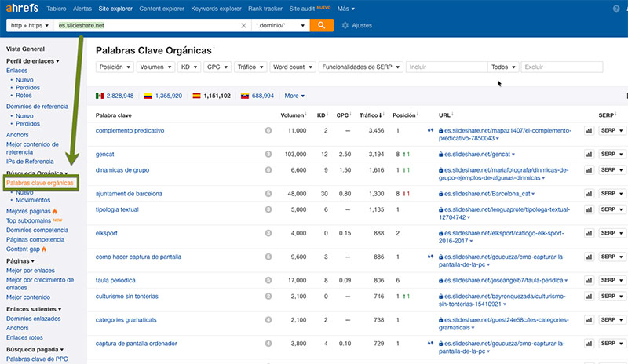Open the help question mark icon

tap(616, 9)
